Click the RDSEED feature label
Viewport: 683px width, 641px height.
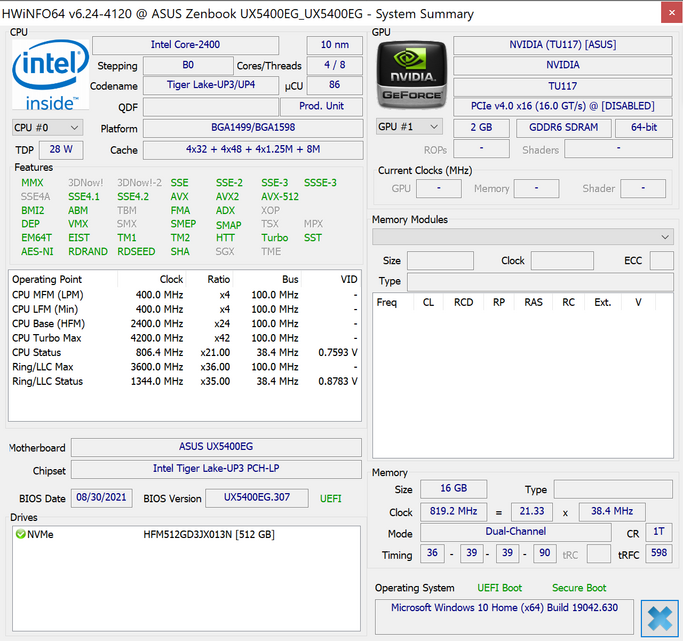click(x=136, y=252)
